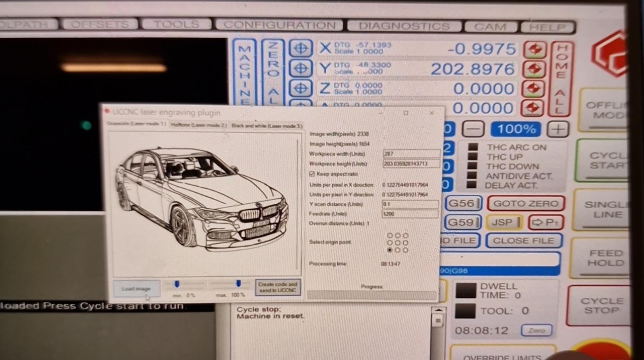Select the middle-right origin point radio

click(405, 243)
